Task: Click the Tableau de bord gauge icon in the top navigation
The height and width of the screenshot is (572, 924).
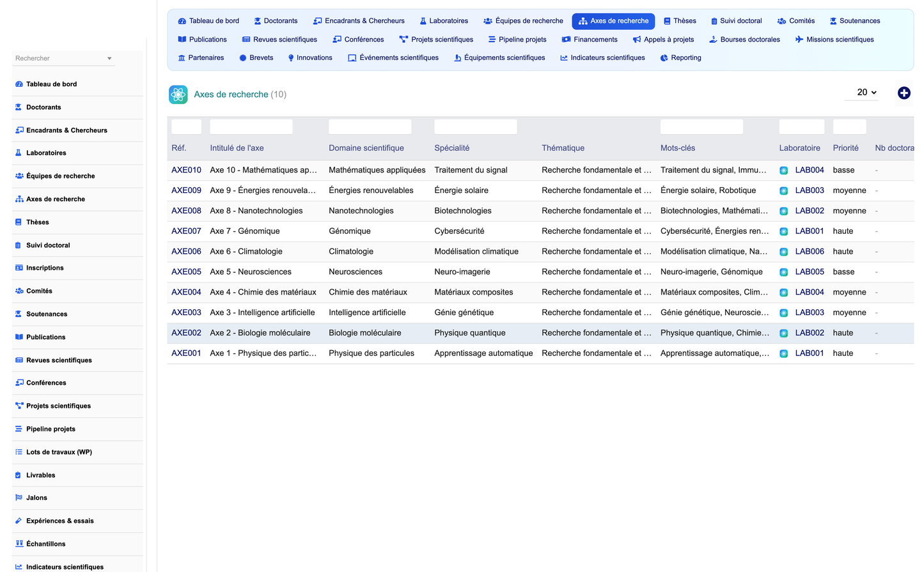Action: (182, 21)
